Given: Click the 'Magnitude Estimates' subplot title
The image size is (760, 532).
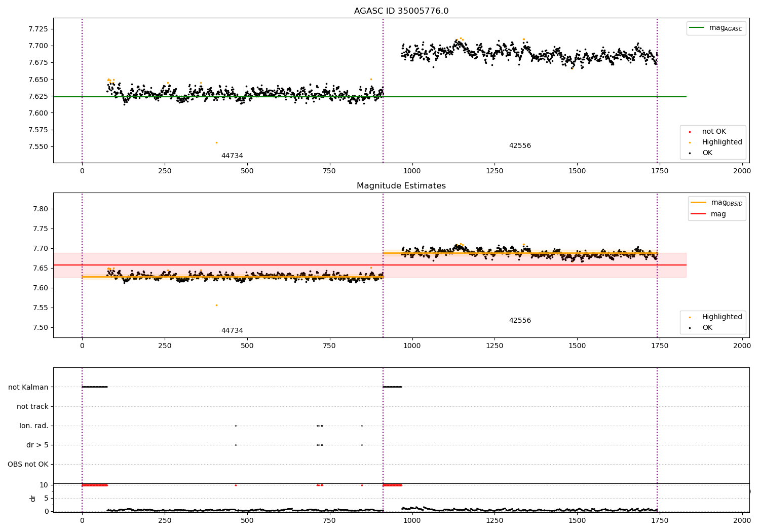Looking at the screenshot, I should pos(401,186).
